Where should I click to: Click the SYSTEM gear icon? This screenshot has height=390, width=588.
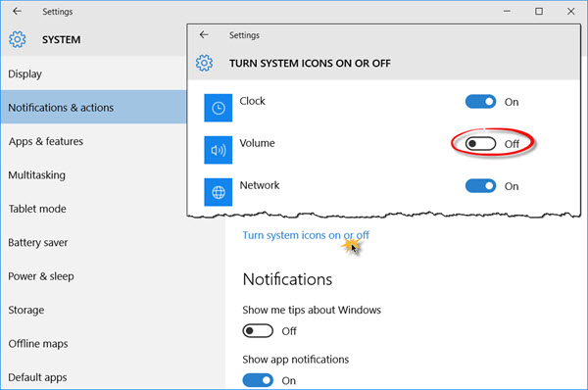pos(18,39)
